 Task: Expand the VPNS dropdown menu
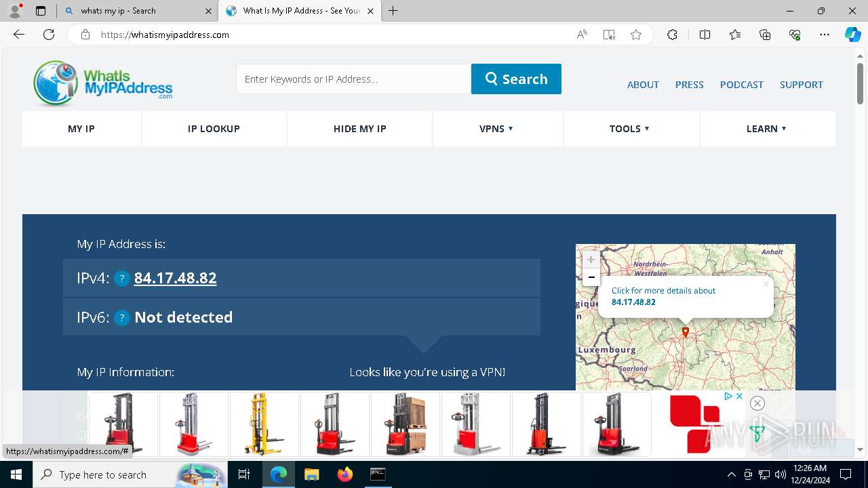pyautogui.click(x=496, y=129)
